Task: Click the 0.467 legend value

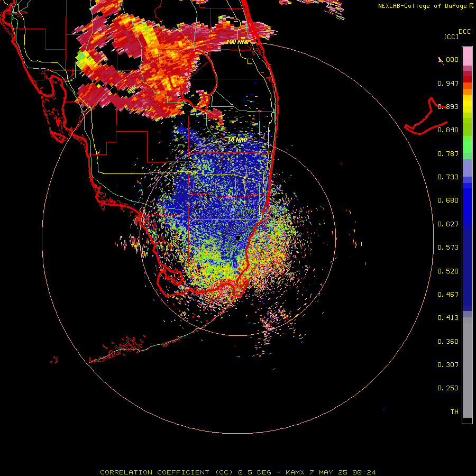Action: 448,295
